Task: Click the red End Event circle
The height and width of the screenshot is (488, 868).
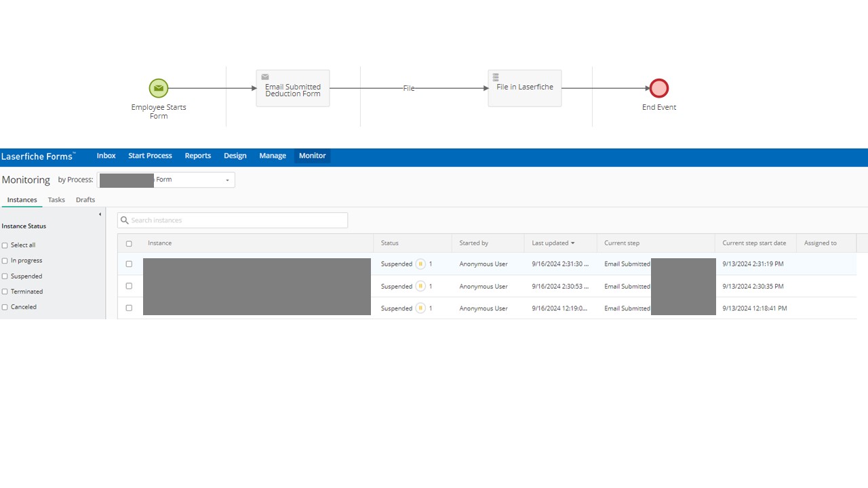Action: coord(658,88)
